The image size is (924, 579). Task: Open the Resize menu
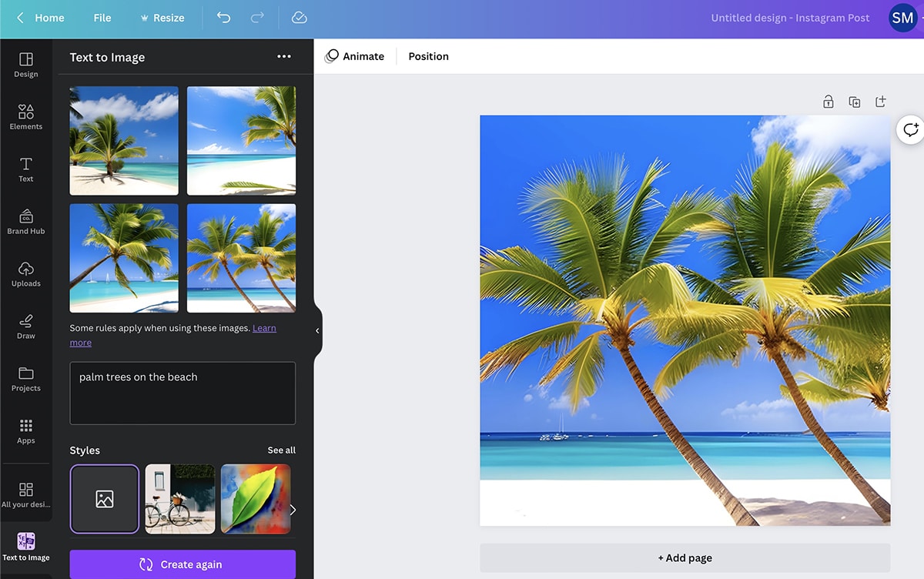tap(162, 18)
